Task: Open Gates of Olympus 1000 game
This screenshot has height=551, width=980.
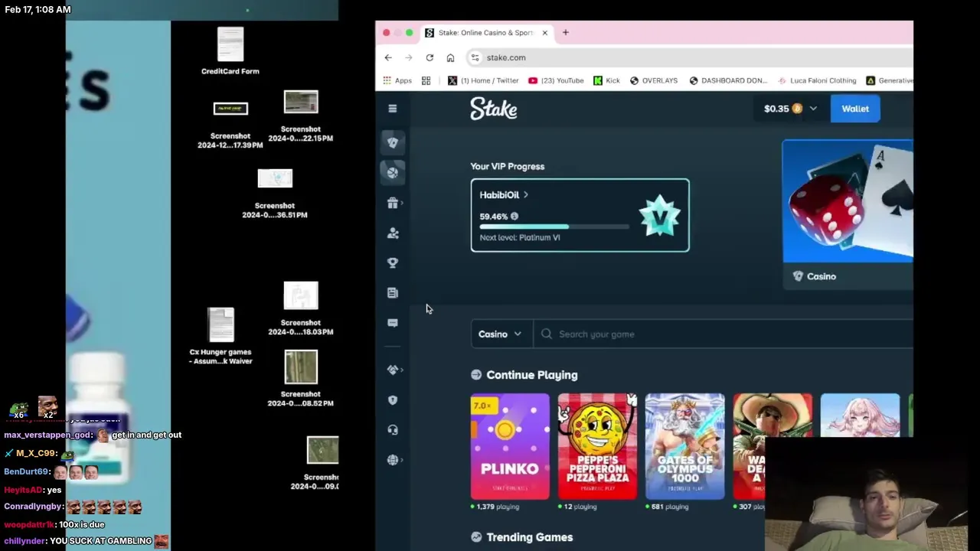Action: 684,446
